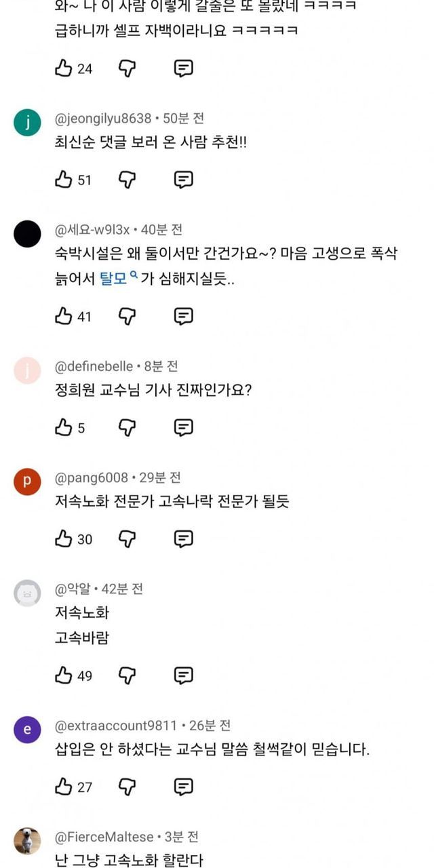Image resolution: width=434 pixels, height=868 pixels.
Task: Like the top comment with 24 likes
Action: 64,68
